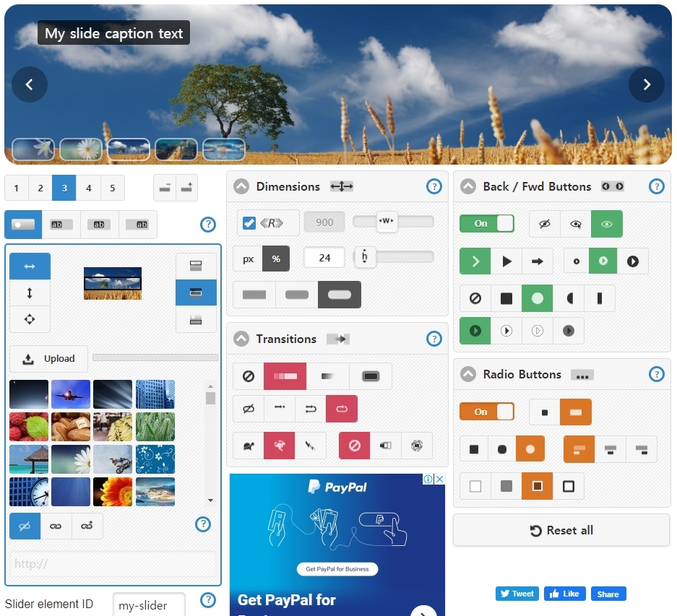Select the lightning fast speed icon

pos(311,446)
